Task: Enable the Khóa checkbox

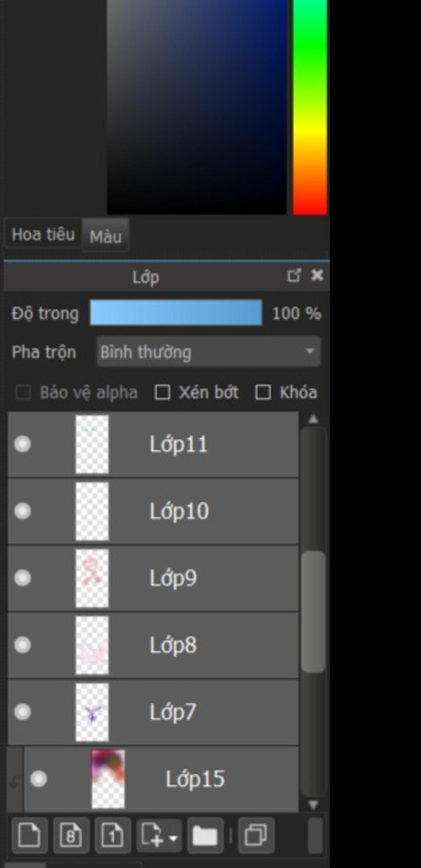Action: (263, 392)
